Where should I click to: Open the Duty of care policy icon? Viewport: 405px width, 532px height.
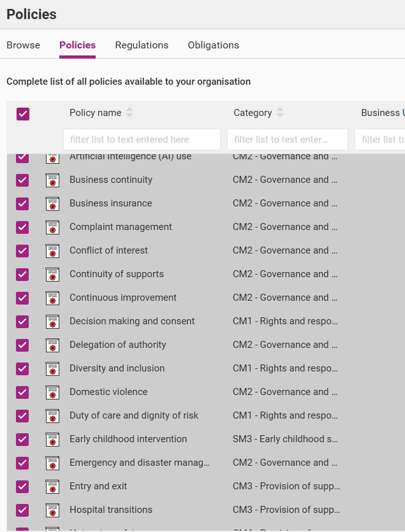52,416
